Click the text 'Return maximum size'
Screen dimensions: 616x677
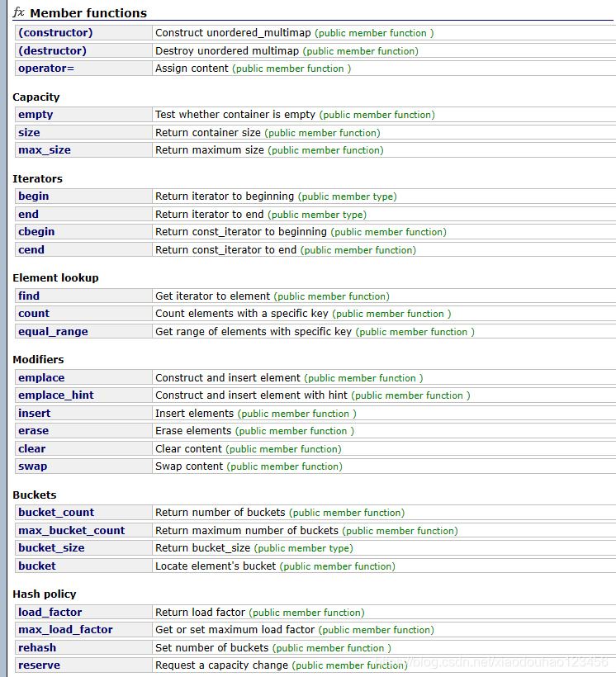[210, 150]
